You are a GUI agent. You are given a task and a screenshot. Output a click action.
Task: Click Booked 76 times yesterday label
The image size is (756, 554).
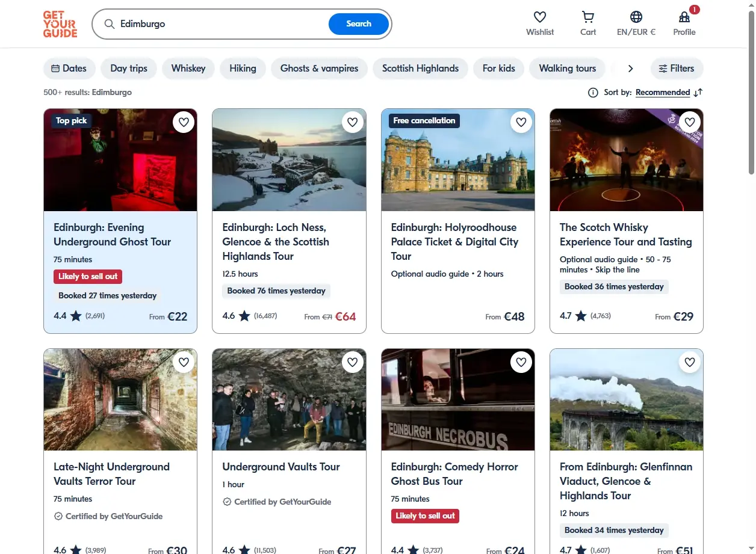click(x=276, y=291)
